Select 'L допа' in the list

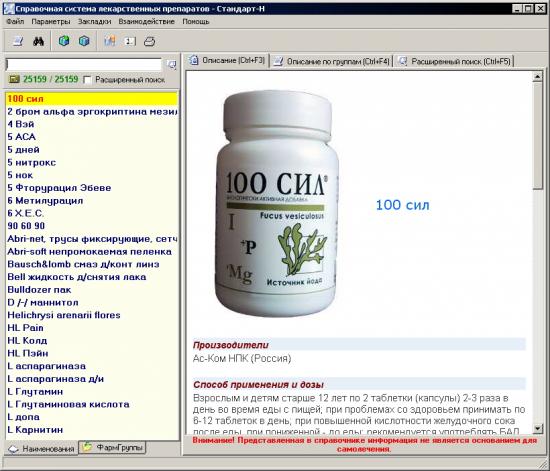(92, 417)
